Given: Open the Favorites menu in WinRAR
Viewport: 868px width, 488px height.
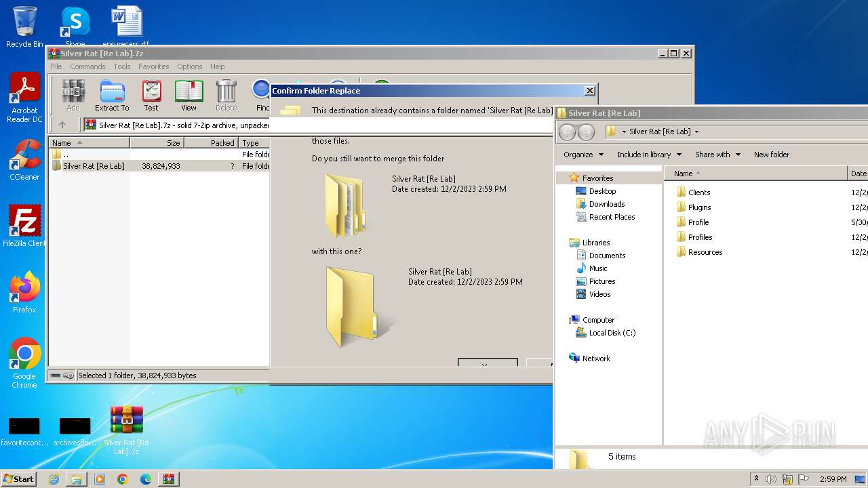Looking at the screenshot, I should click(x=154, y=66).
